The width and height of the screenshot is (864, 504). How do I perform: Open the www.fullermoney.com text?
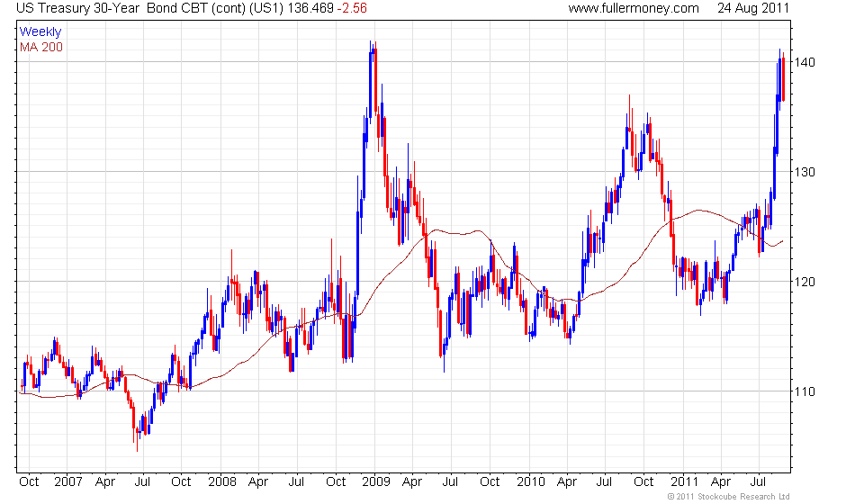[x=633, y=8]
